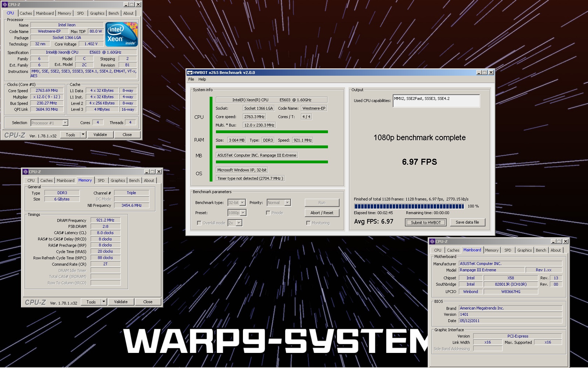588x368 pixels.
Task: Close the CPU-Z Mainboard window
Action: click(x=566, y=241)
